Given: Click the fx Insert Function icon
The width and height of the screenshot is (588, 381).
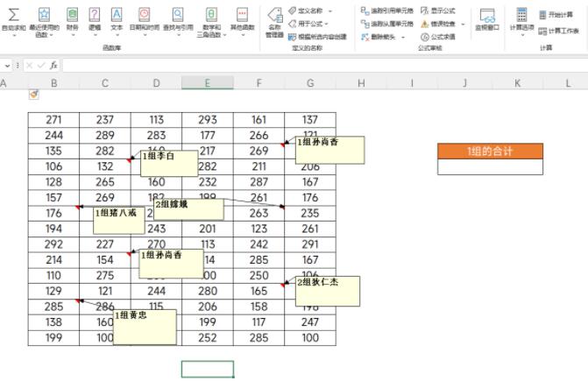Looking at the screenshot, I should (53, 65).
